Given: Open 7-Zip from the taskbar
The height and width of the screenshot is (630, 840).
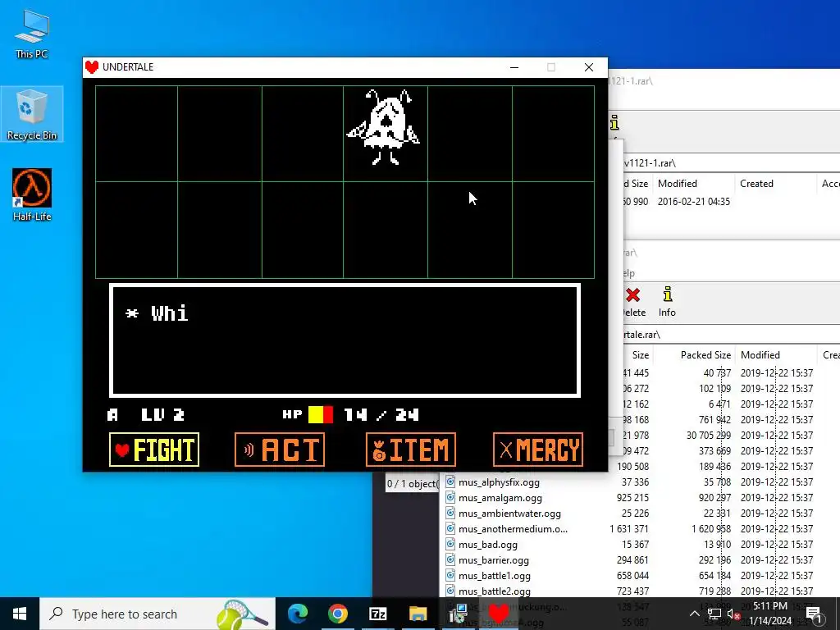Looking at the screenshot, I should pos(377,614).
